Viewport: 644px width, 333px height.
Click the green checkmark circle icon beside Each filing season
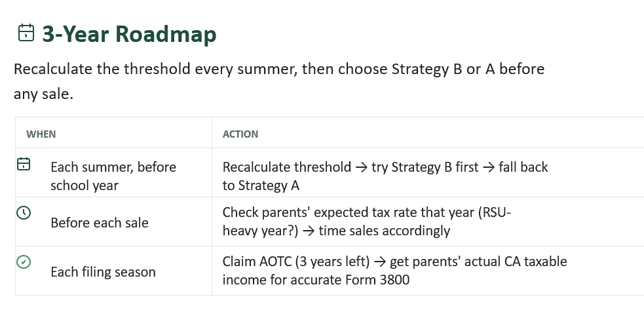(x=24, y=262)
